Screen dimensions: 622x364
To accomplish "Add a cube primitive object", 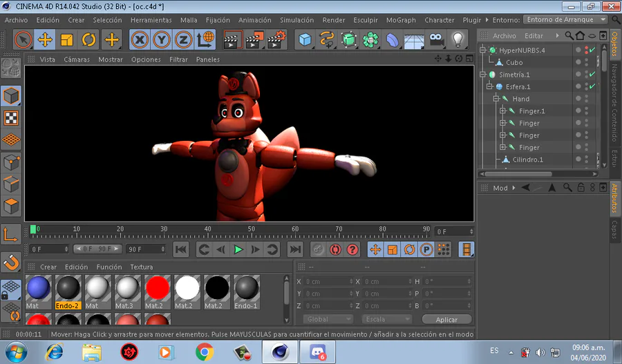I will [305, 39].
